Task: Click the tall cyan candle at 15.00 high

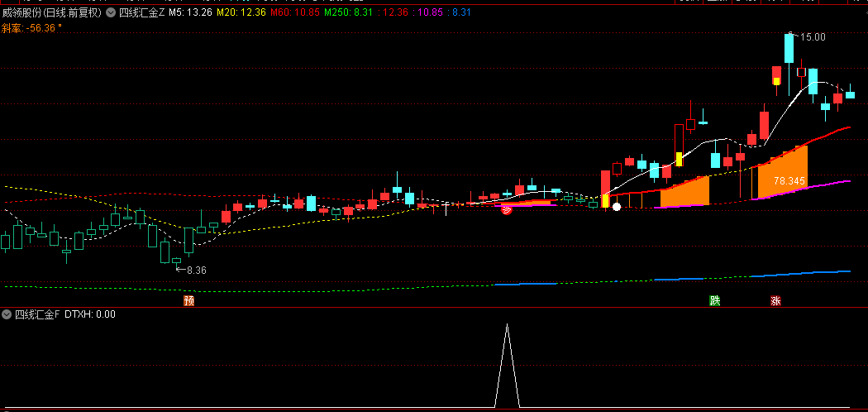Action: [x=789, y=49]
